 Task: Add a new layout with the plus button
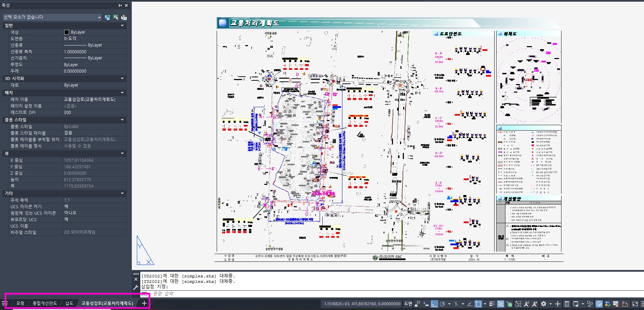click(x=144, y=303)
